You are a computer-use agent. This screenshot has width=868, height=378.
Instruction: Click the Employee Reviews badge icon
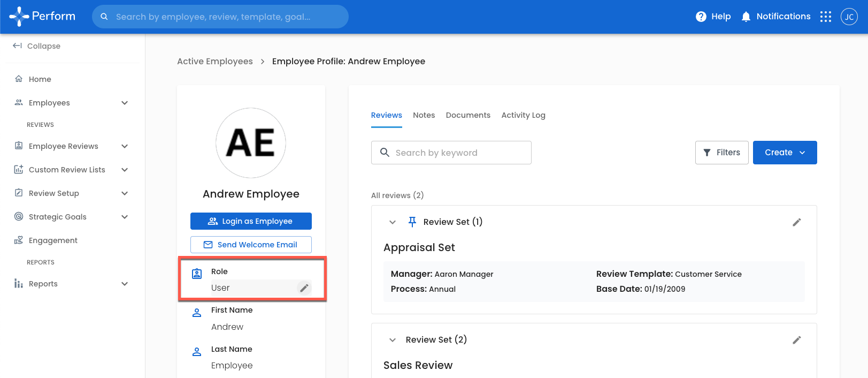(19, 146)
